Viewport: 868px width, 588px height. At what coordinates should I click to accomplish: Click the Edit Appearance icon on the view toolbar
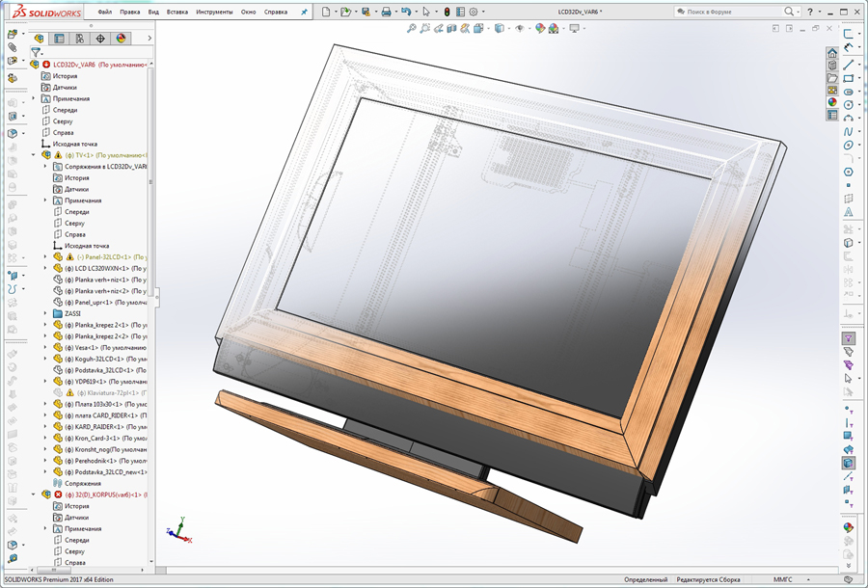click(538, 29)
